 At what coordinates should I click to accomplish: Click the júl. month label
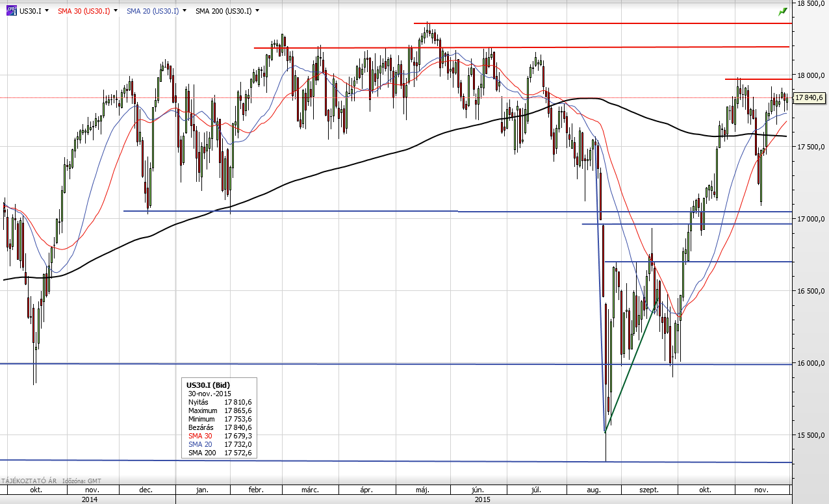(x=537, y=489)
